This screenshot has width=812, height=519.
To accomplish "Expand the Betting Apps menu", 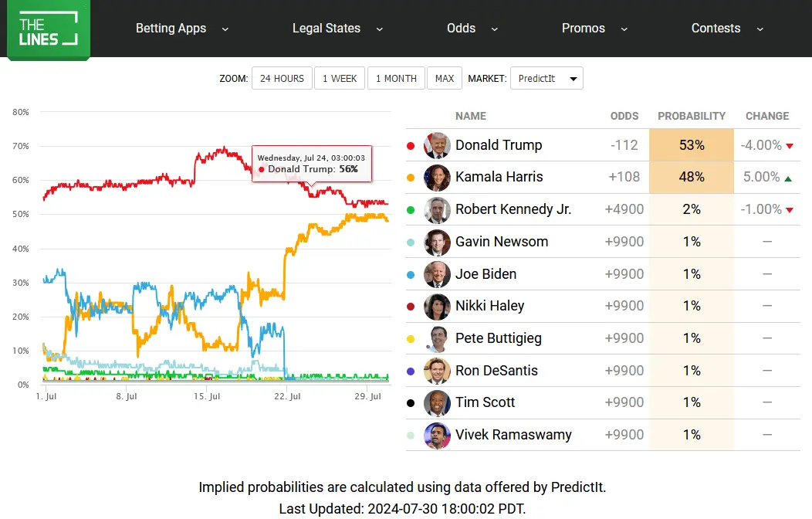I will pos(182,29).
